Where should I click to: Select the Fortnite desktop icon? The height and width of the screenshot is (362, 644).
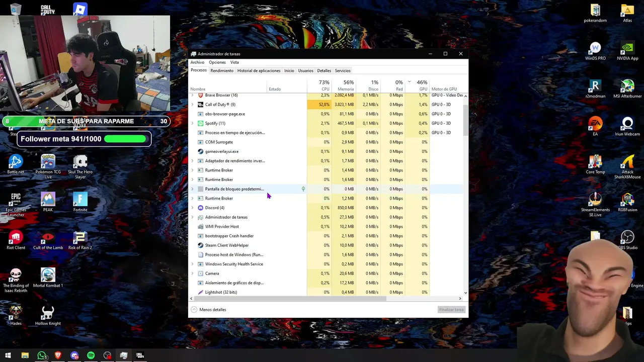80,202
